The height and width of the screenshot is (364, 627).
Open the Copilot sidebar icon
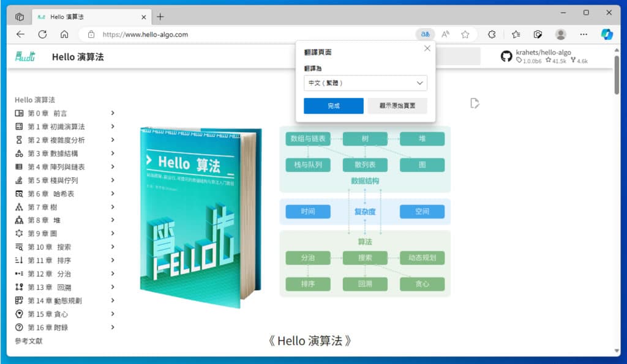pos(607,34)
